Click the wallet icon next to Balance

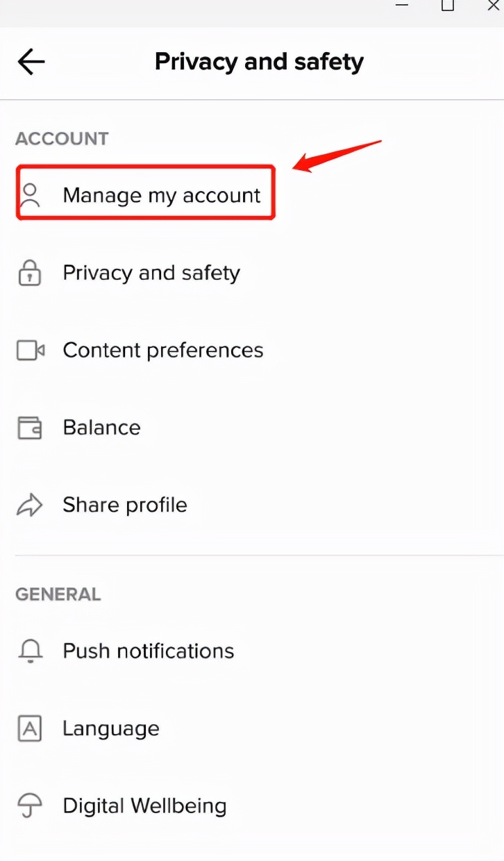pos(30,428)
